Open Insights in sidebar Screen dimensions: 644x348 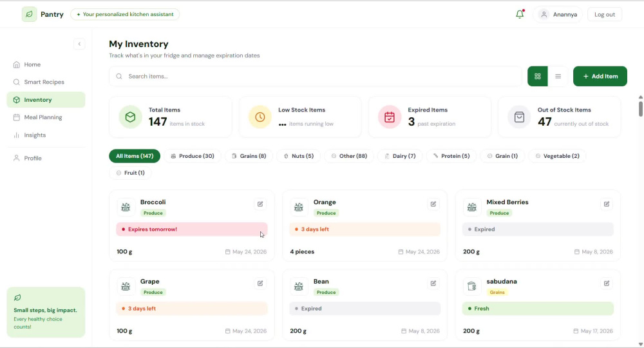click(x=46, y=135)
